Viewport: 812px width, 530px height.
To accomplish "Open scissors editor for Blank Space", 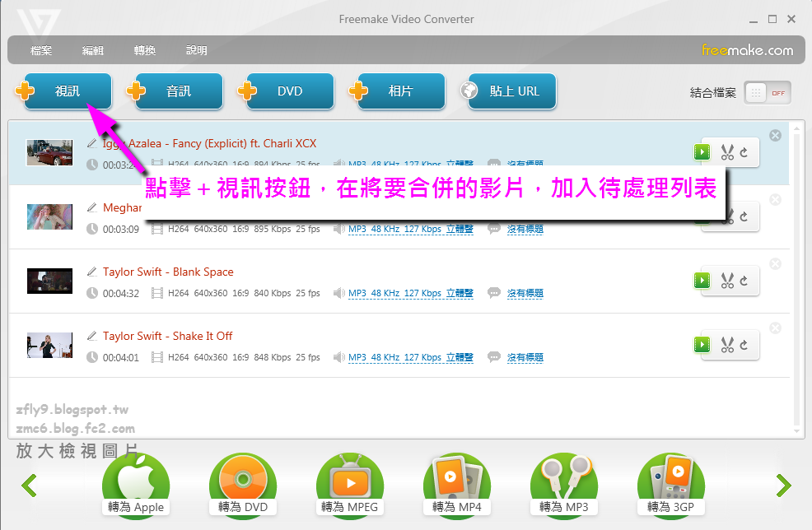I will pyautogui.click(x=727, y=281).
